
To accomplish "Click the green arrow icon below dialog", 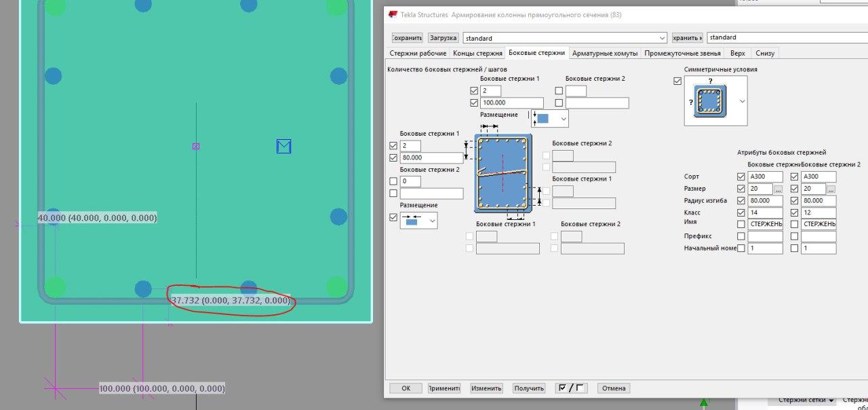I will click(704, 404).
